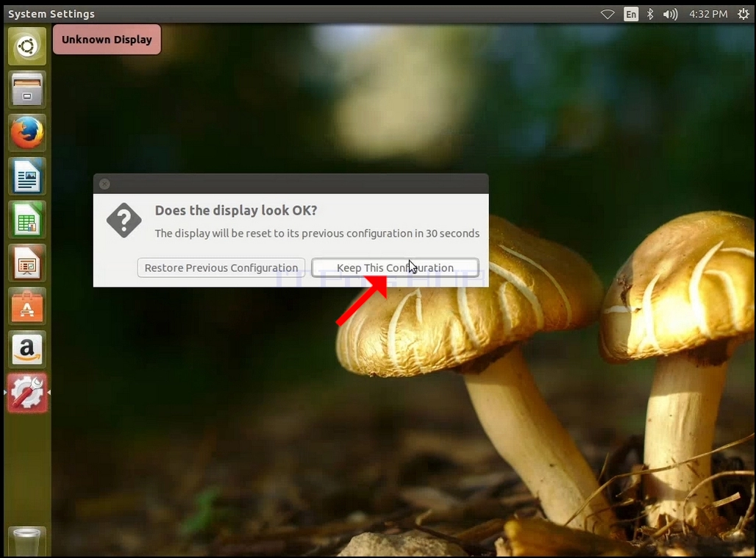Viewport: 756px width, 558px height.
Task: Open Bluetooth indicator menu
Action: click(650, 15)
